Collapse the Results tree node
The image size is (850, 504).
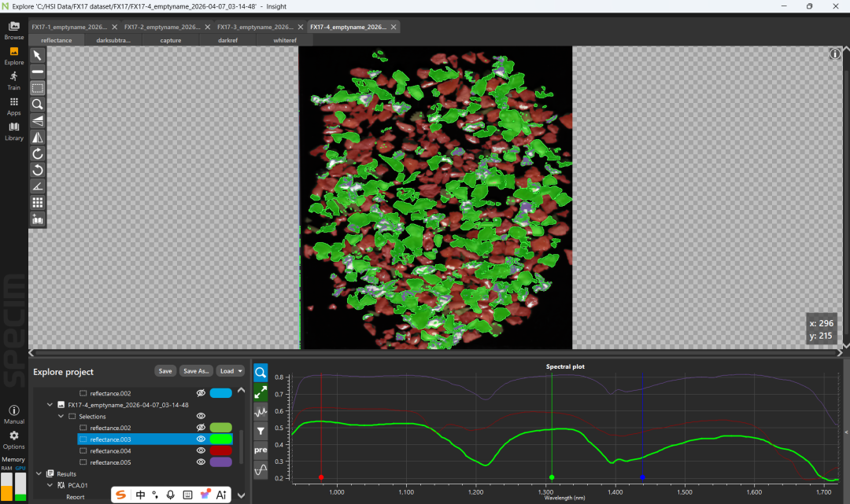point(39,473)
